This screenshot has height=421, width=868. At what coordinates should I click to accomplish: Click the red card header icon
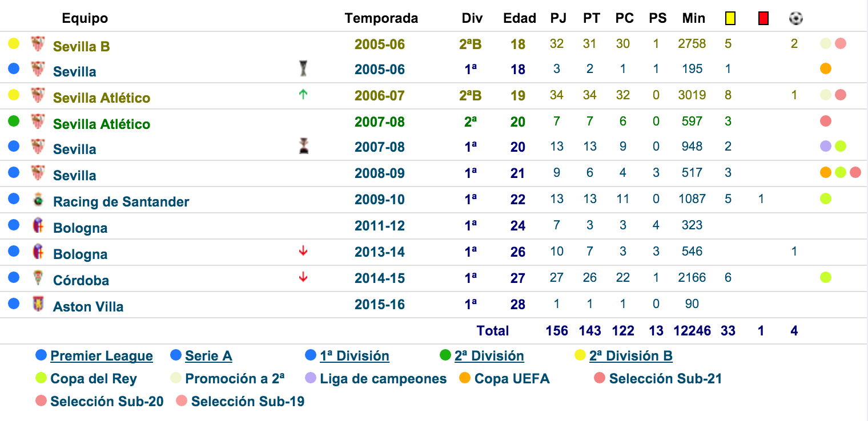(763, 19)
